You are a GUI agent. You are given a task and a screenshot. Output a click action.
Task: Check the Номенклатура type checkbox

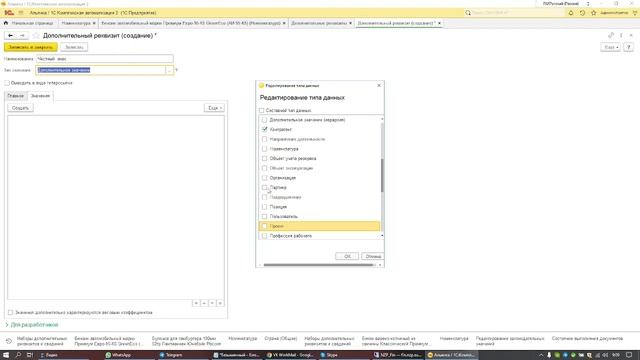coord(264,149)
